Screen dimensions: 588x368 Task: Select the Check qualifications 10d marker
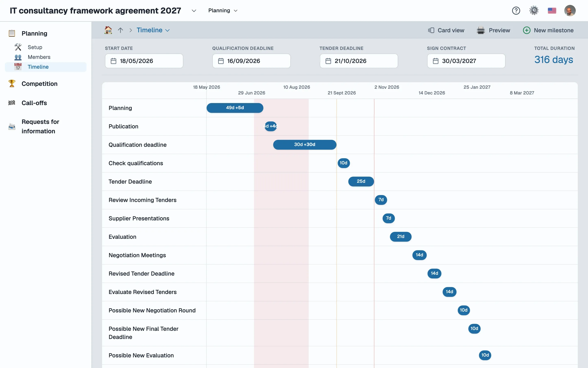pos(344,163)
